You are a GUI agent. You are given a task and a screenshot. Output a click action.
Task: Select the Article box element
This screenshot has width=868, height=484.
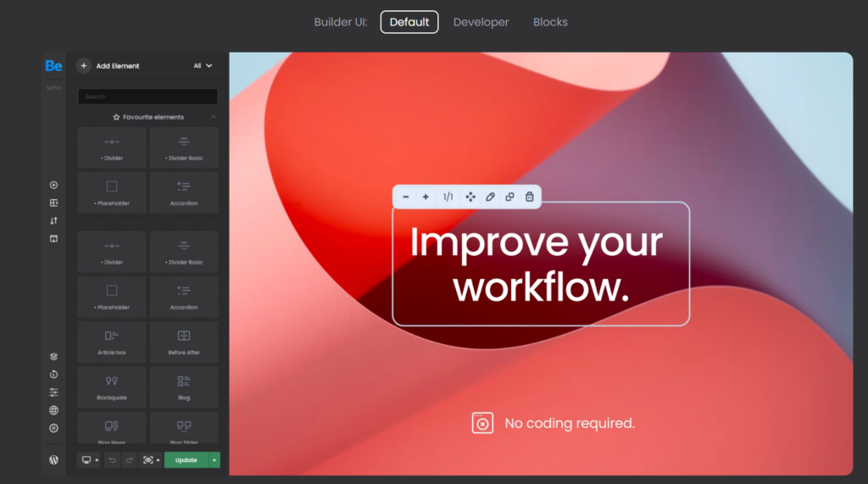tap(112, 342)
